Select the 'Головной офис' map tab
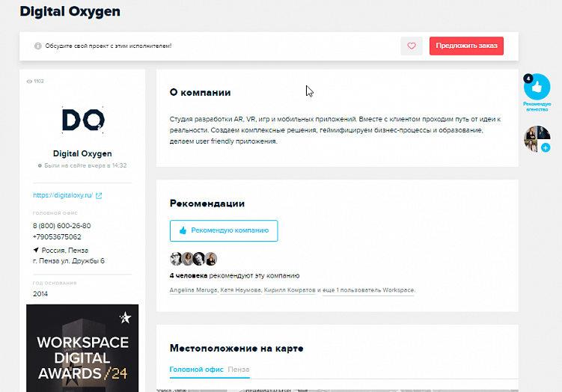The image size is (562, 392). coord(196,370)
